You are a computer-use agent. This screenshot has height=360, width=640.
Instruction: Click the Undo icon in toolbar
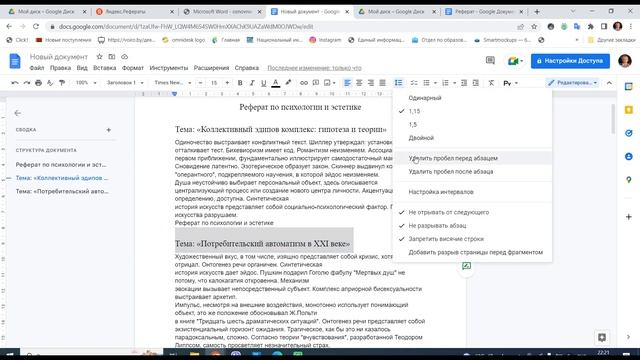pos(15,83)
